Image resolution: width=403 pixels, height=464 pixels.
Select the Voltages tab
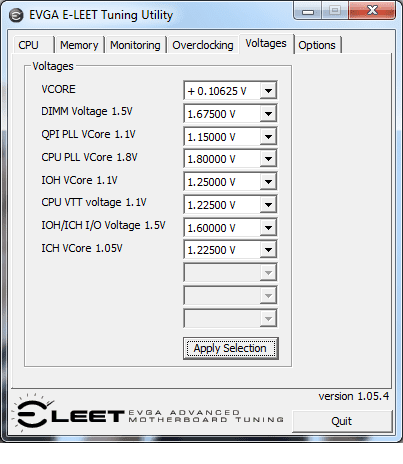coord(266,44)
